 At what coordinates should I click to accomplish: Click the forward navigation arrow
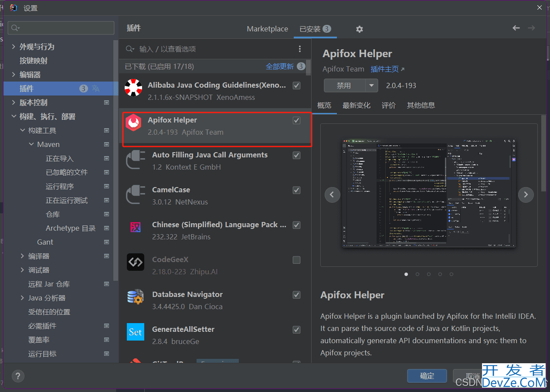point(531,28)
